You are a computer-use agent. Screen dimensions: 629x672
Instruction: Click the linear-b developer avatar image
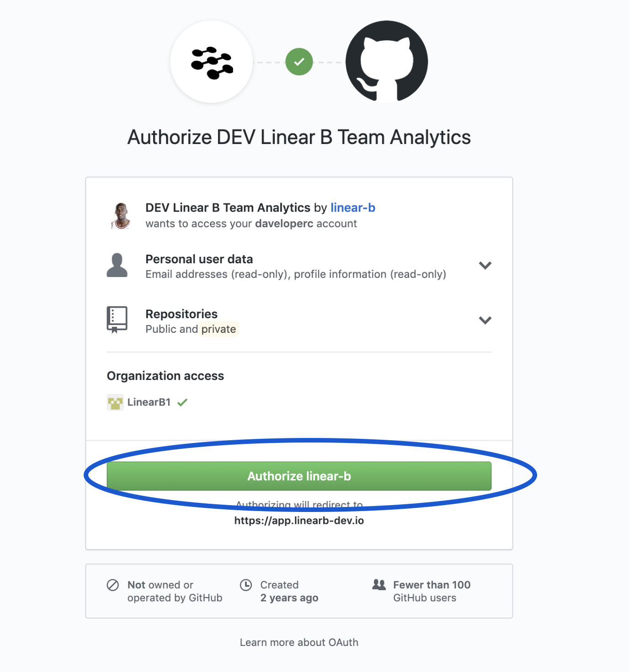click(121, 215)
